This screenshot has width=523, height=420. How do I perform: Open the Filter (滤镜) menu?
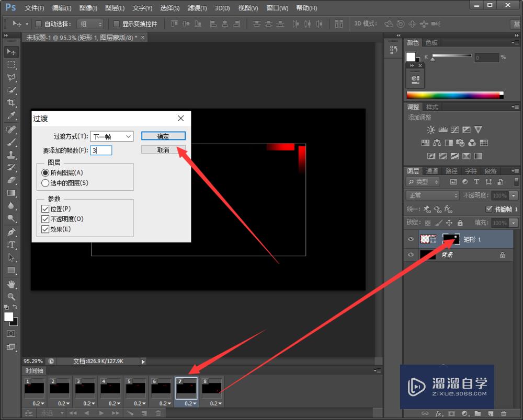tap(197, 8)
